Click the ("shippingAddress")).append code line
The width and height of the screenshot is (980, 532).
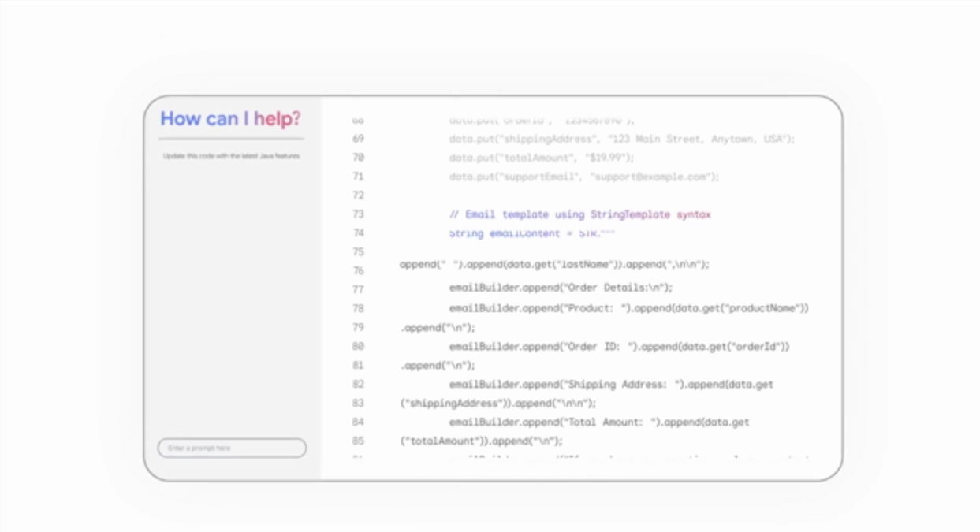pos(497,403)
